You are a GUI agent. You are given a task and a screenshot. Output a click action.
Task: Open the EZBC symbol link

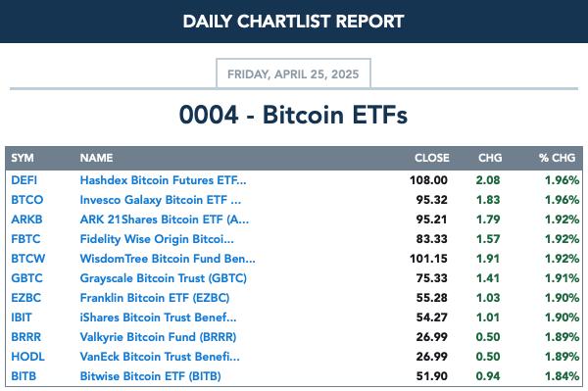tap(25, 298)
